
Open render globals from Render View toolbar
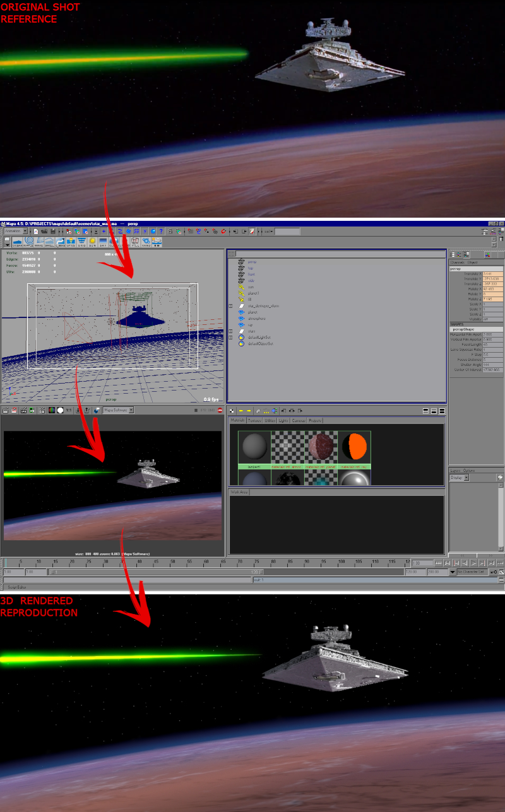click(x=42, y=410)
